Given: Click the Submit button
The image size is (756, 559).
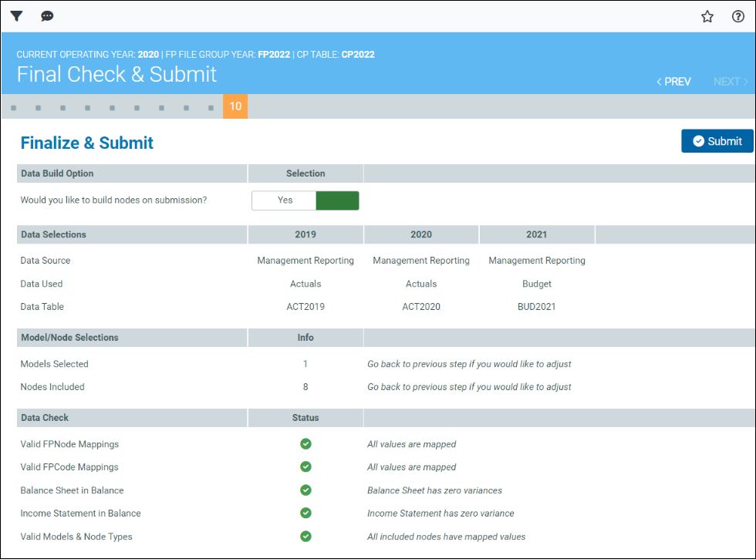Looking at the screenshot, I should (x=717, y=141).
